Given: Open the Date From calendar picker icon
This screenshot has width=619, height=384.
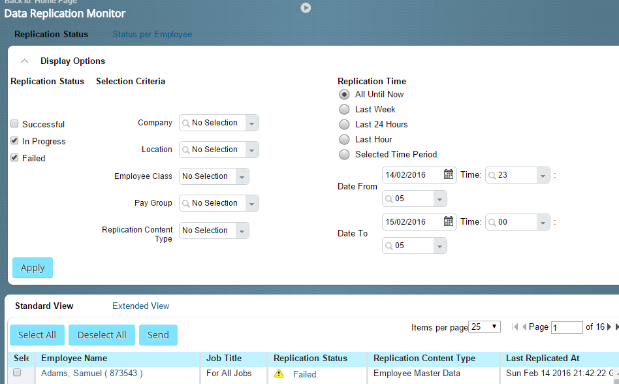Looking at the screenshot, I should click(448, 174).
